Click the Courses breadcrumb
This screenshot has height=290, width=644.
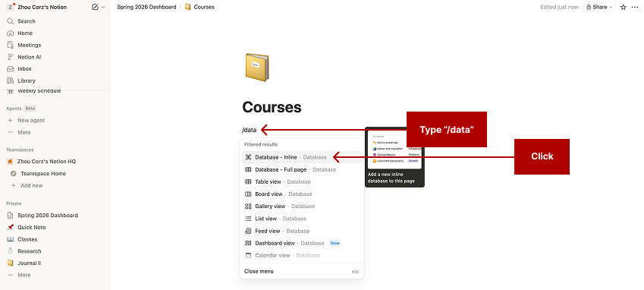199,7
